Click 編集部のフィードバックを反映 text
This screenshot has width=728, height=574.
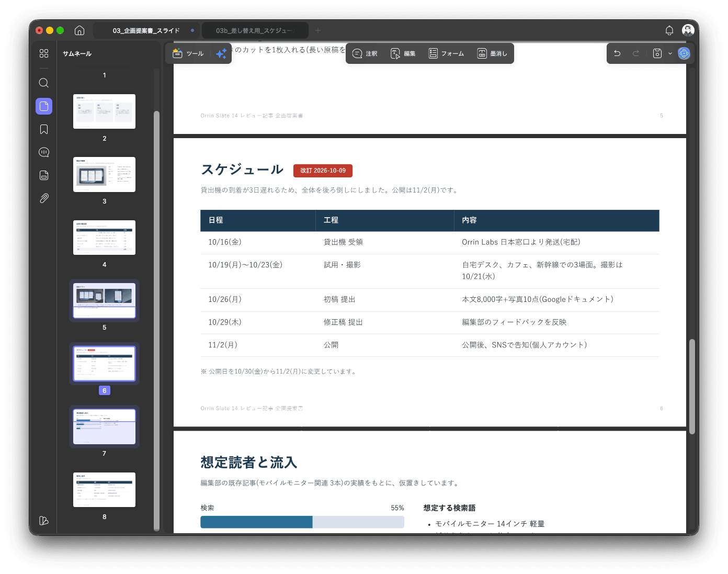pos(514,322)
